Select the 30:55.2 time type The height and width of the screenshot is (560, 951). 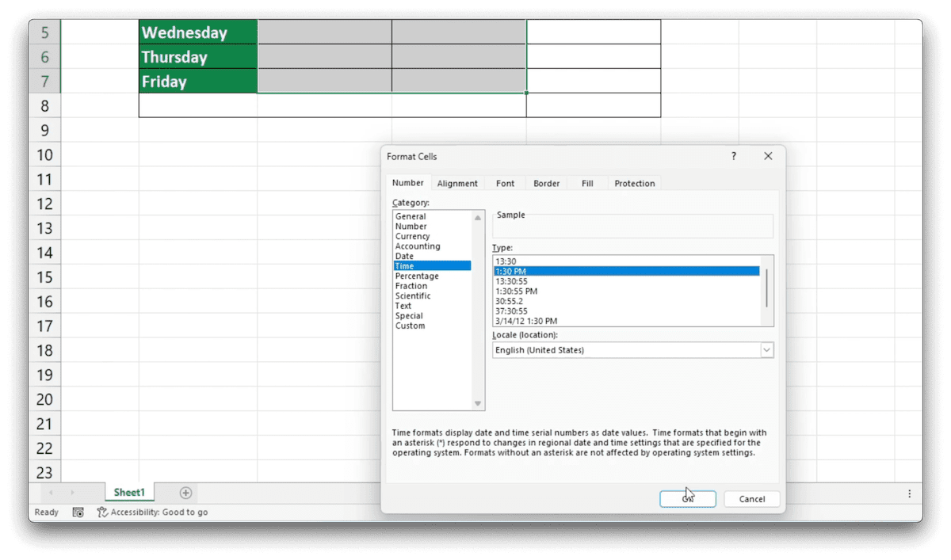click(x=626, y=301)
